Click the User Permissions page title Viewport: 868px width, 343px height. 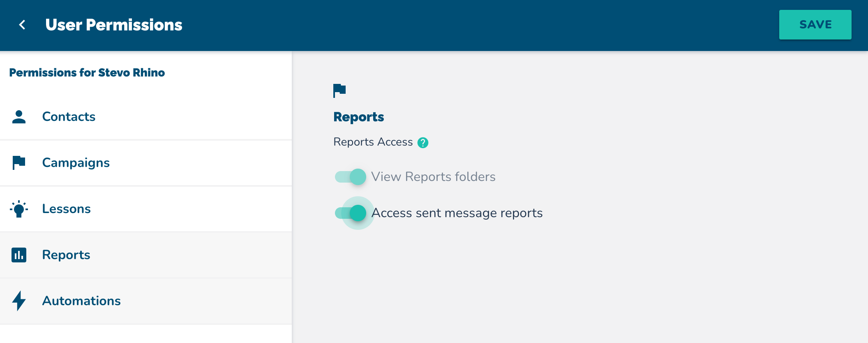pos(114,25)
